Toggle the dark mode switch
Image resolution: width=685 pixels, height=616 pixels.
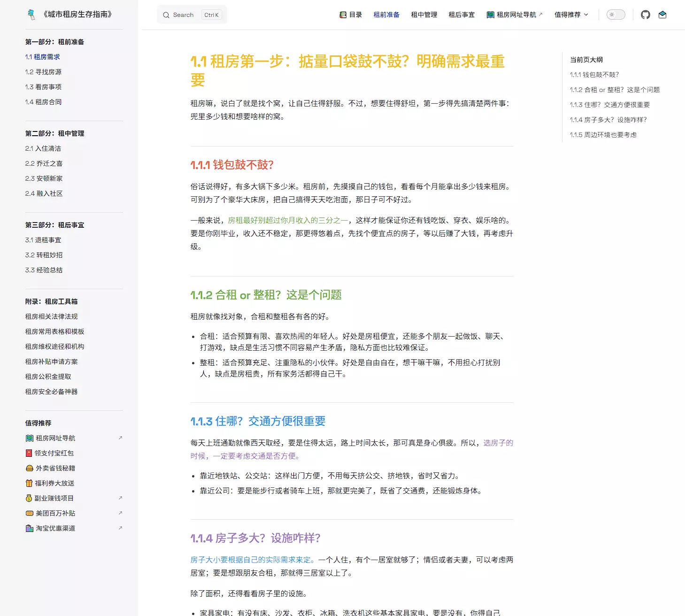tap(616, 15)
